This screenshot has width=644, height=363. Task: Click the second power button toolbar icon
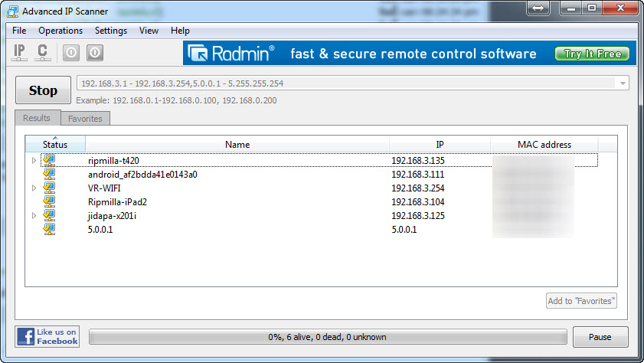pos(94,53)
